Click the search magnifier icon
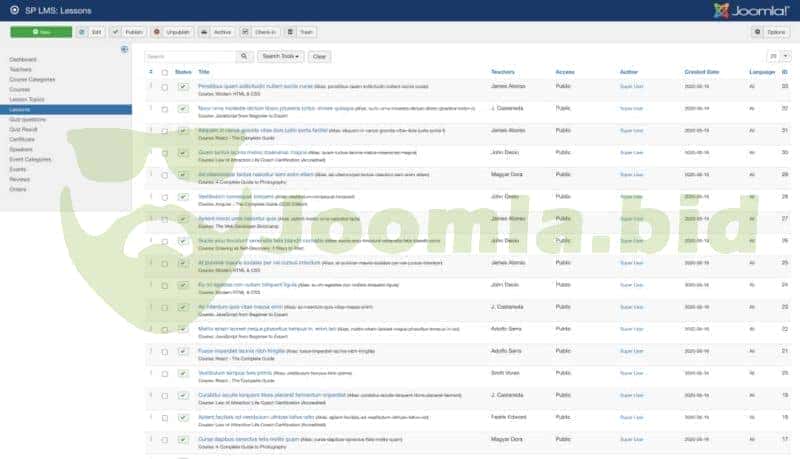The width and height of the screenshot is (800, 459). click(x=243, y=57)
